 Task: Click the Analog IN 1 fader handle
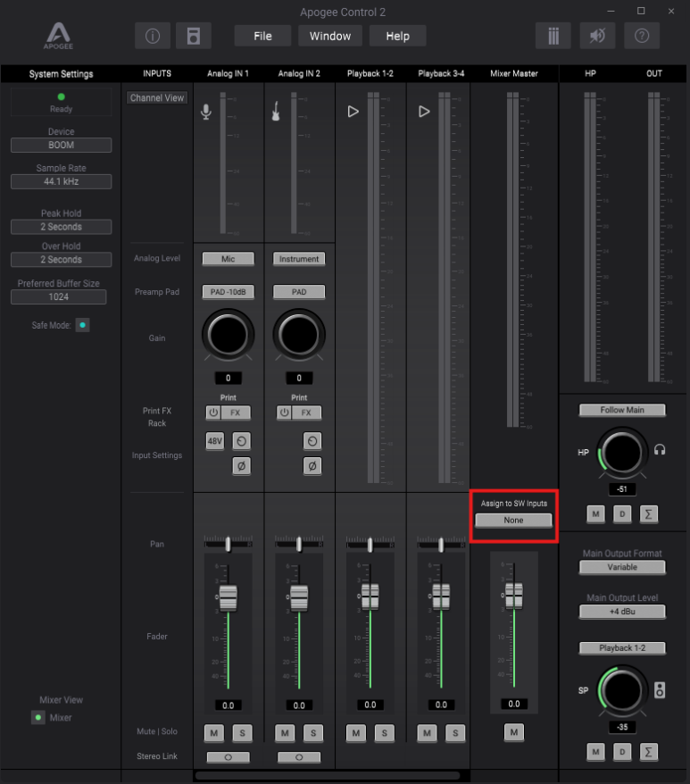[228, 598]
